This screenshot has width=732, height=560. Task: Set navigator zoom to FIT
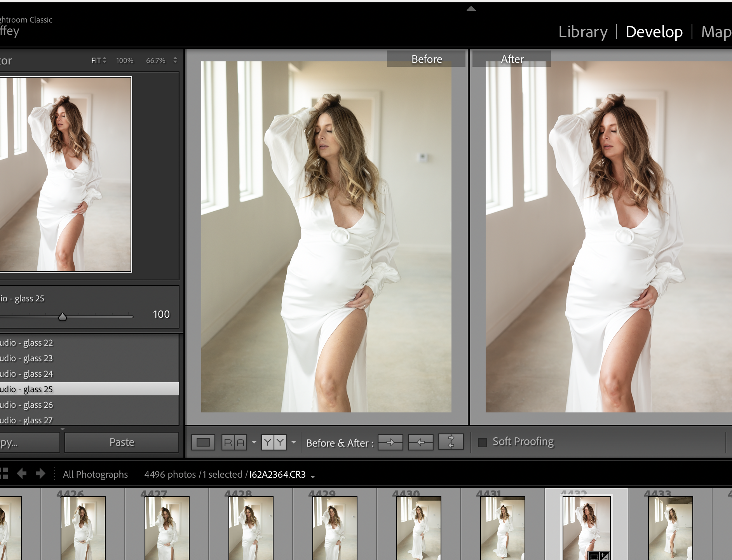coord(96,60)
